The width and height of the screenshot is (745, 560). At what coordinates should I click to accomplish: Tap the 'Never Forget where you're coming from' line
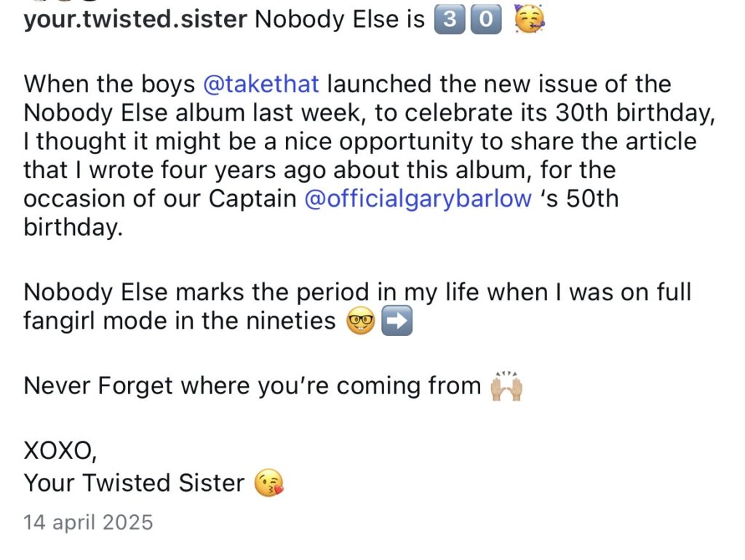point(252,385)
